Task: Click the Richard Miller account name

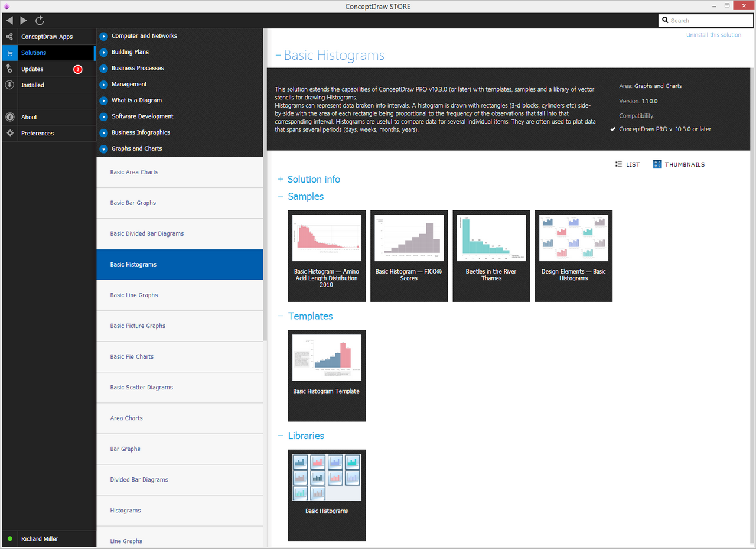Action: (40, 539)
